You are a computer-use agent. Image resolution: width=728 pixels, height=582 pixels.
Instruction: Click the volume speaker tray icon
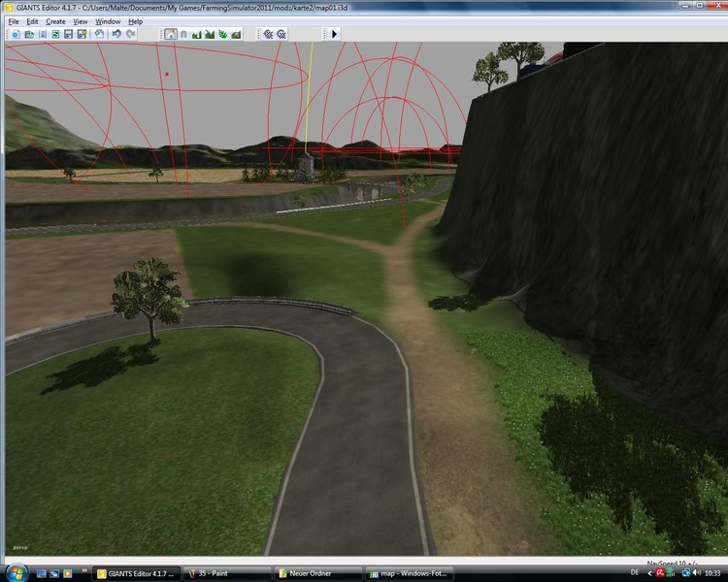click(696, 573)
